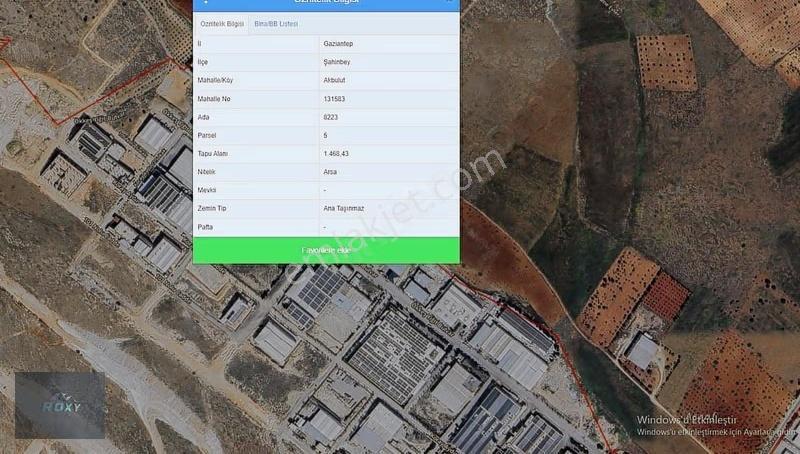Select the Akbulut neighborhood value
The height and width of the screenshot is (454, 800).
pos(334,81)
